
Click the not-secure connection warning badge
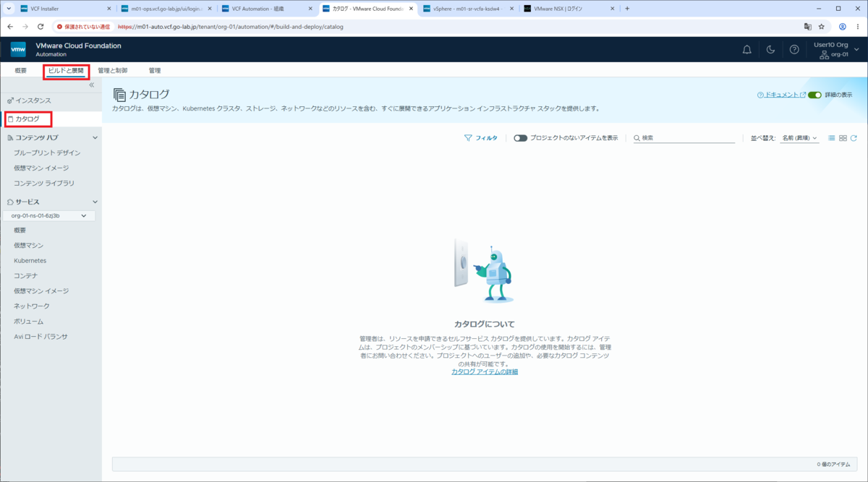click(83, 26)
